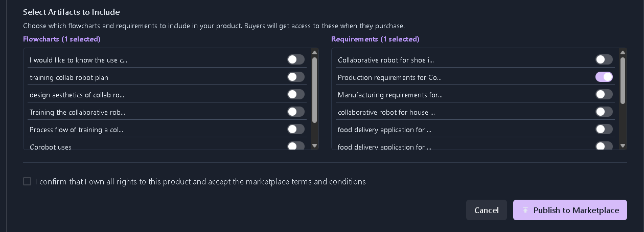The height and width of the screenshot is (232, 644).
Task: Disable the 'Production requirements for Co...' toggle
Action: point(604,77)
